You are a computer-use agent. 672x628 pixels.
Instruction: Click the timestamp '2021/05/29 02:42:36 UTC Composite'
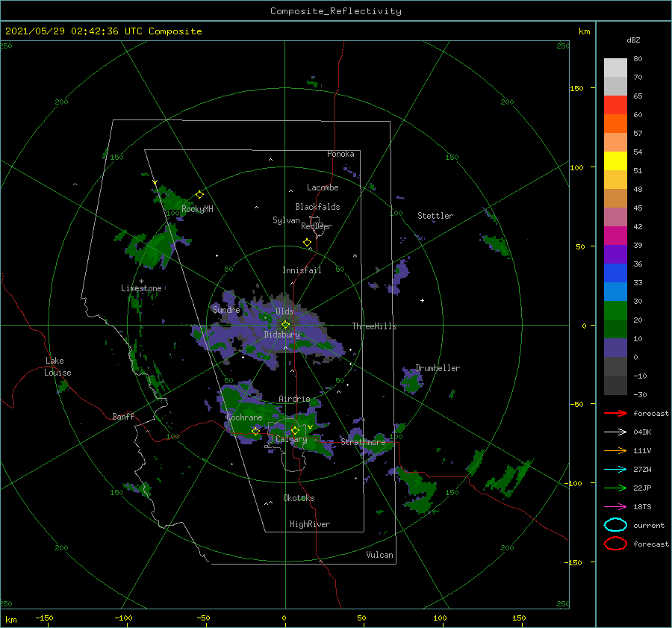click(x=104, y=31)
